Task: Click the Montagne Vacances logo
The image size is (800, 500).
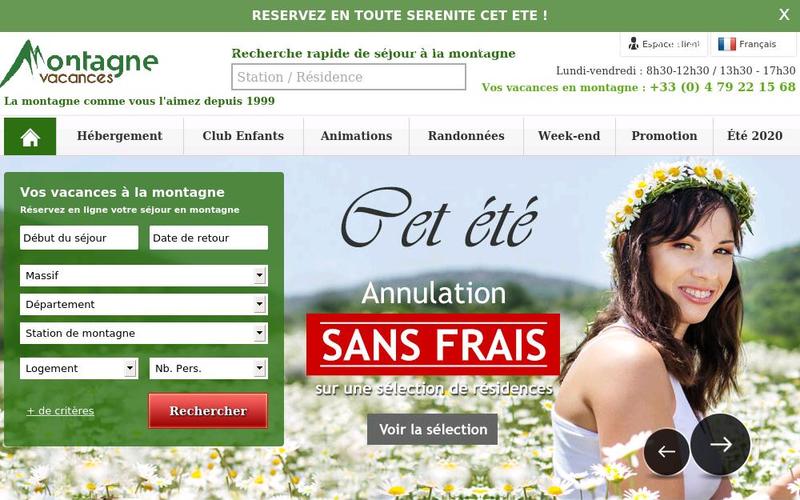Action: (80, 64)
